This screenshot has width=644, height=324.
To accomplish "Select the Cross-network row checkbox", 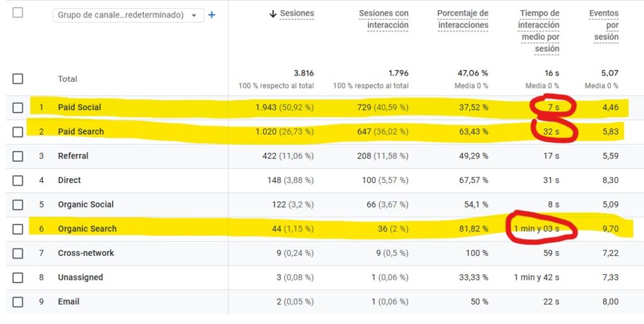I will [x=18, y=254].
